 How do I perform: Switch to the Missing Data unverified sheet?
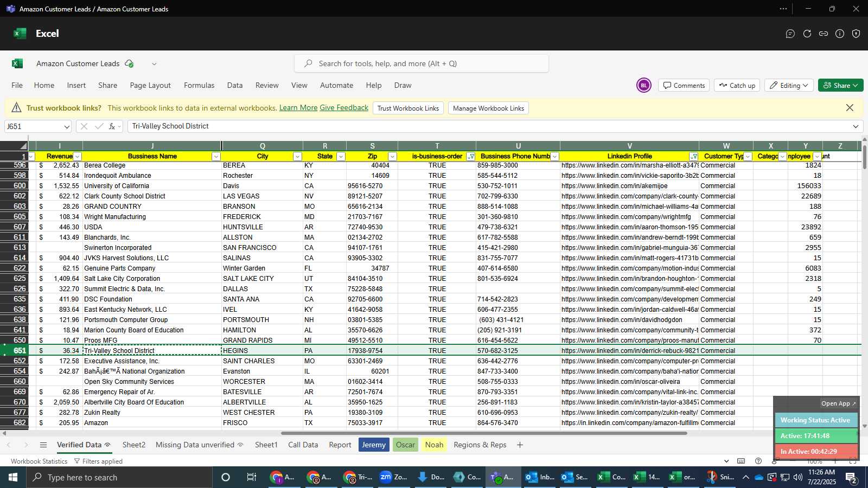(x=199, y=445)
